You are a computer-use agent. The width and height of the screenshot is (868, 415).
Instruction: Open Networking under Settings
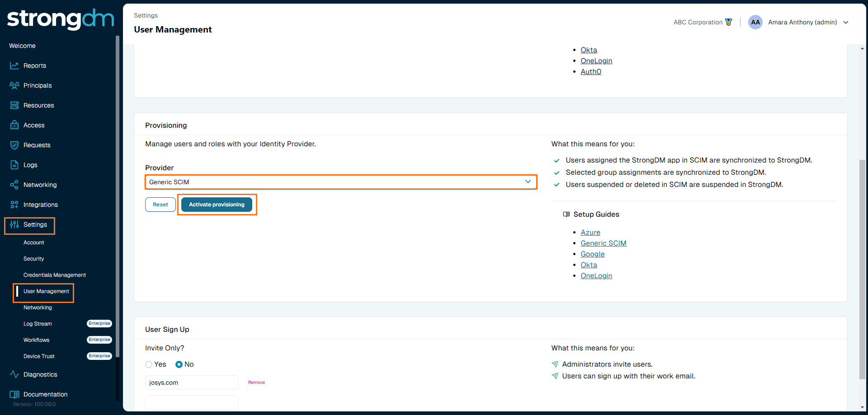coord(38,308)
